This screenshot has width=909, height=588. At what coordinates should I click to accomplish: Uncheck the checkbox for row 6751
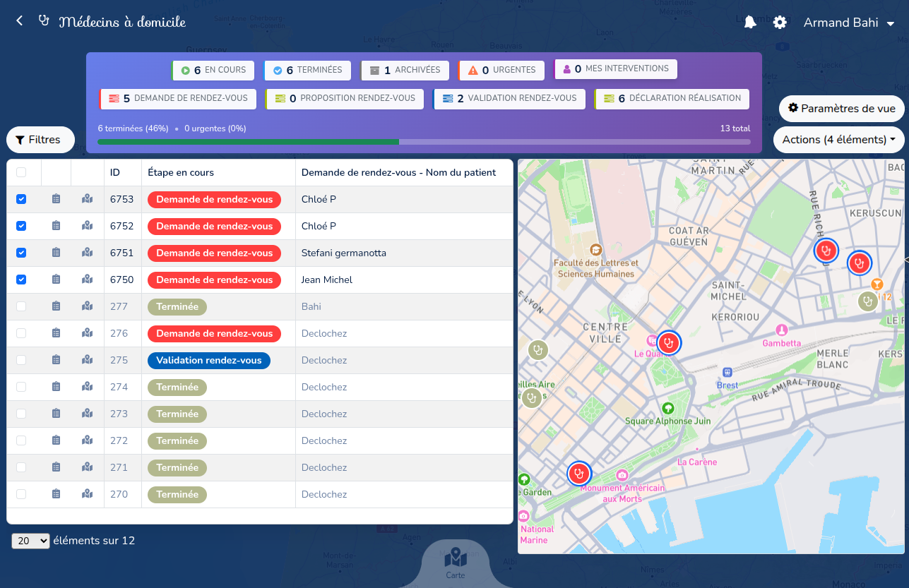(21, 253)
